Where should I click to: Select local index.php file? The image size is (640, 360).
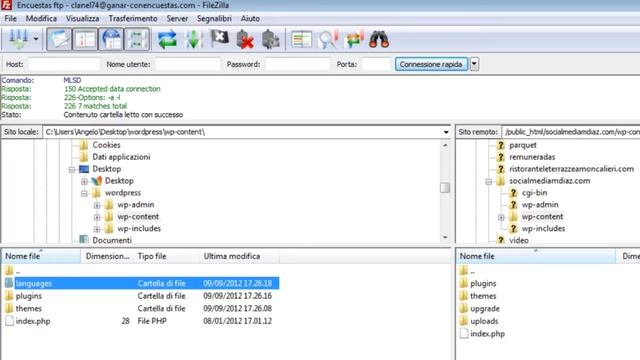coord(141,321)
